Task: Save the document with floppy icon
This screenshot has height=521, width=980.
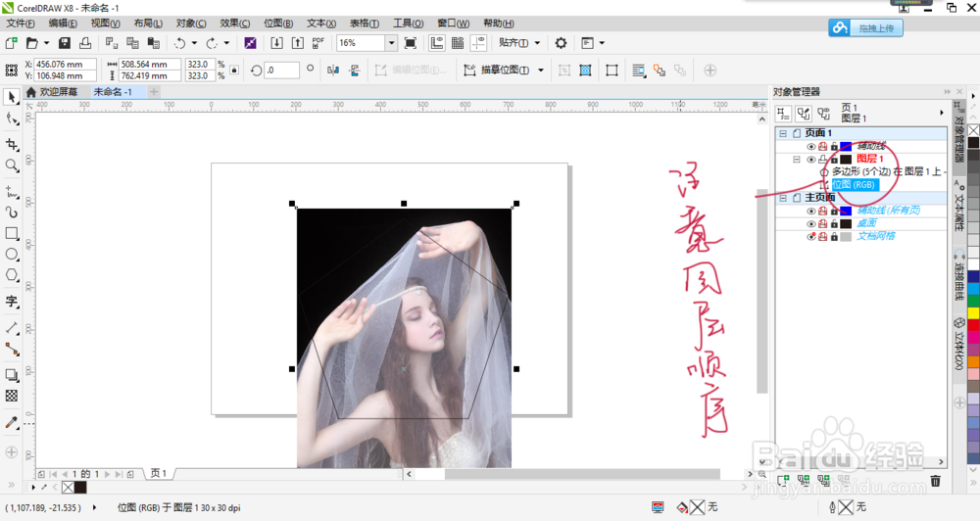Action: (x=65, y=42)
